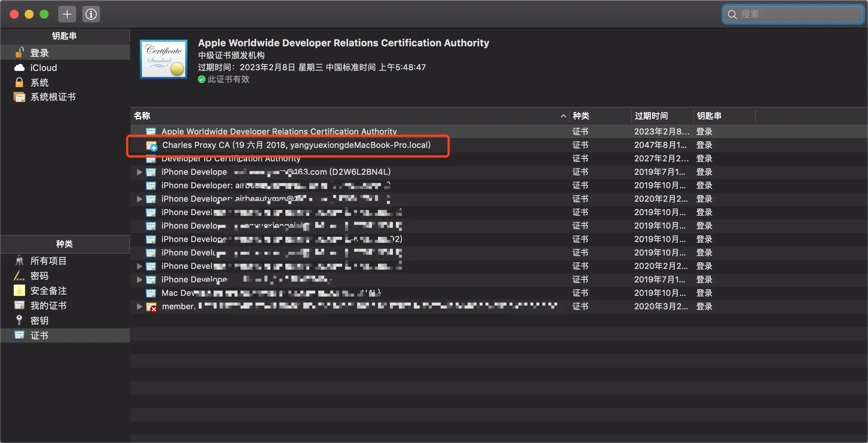868x443 pixels.
Task: Click the member certificate icon with red X
Action: tap(151, 307)
